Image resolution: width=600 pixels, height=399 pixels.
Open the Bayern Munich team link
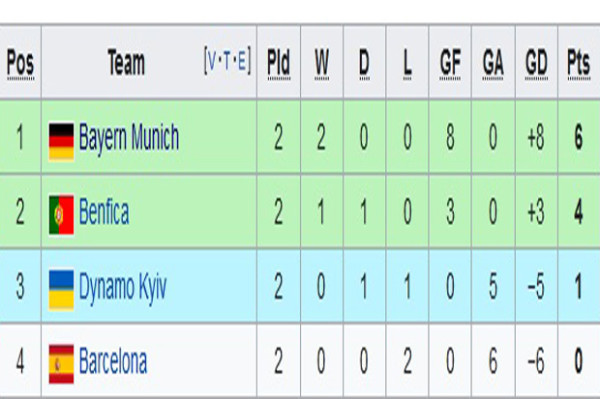[x=129, y=137]
